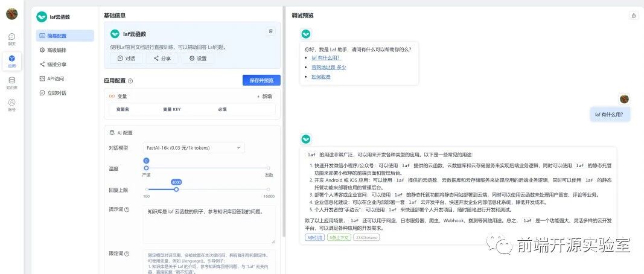
Task: Click the clear-chat icon in the 调试预览 header
Action: tap(633, 15)
